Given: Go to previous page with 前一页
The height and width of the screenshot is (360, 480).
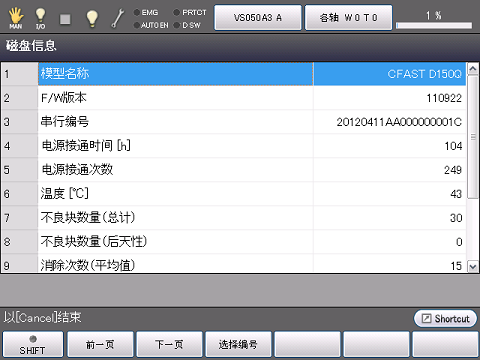Looking at the screenshot, I should [100, 345].
